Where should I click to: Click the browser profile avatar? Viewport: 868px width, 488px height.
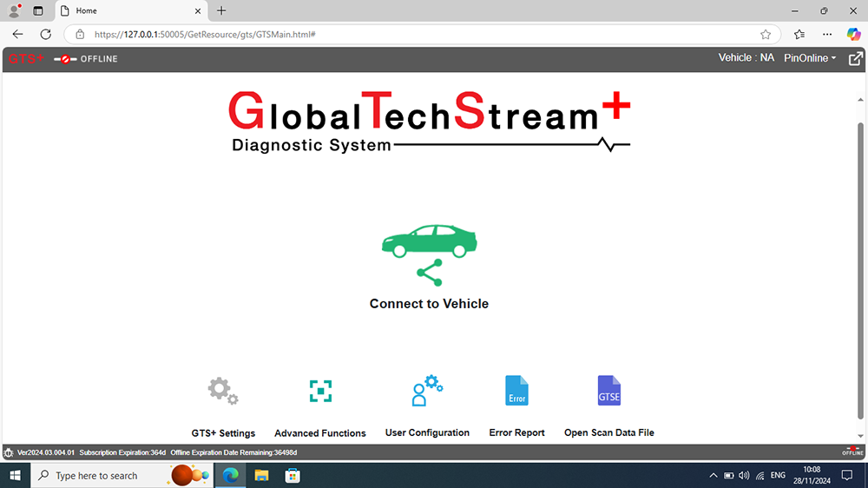click(x=14, y=10)
